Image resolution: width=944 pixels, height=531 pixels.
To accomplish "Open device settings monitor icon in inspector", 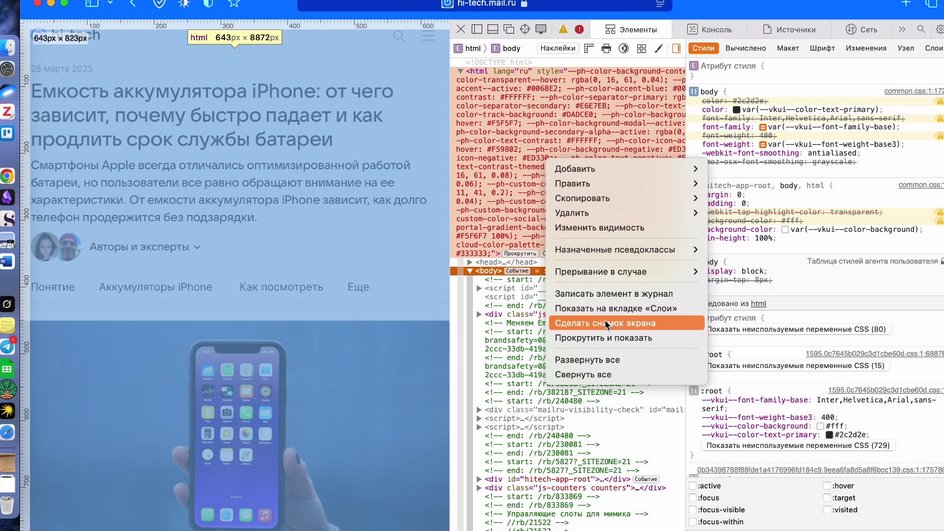I will click(x=541, y=29).
